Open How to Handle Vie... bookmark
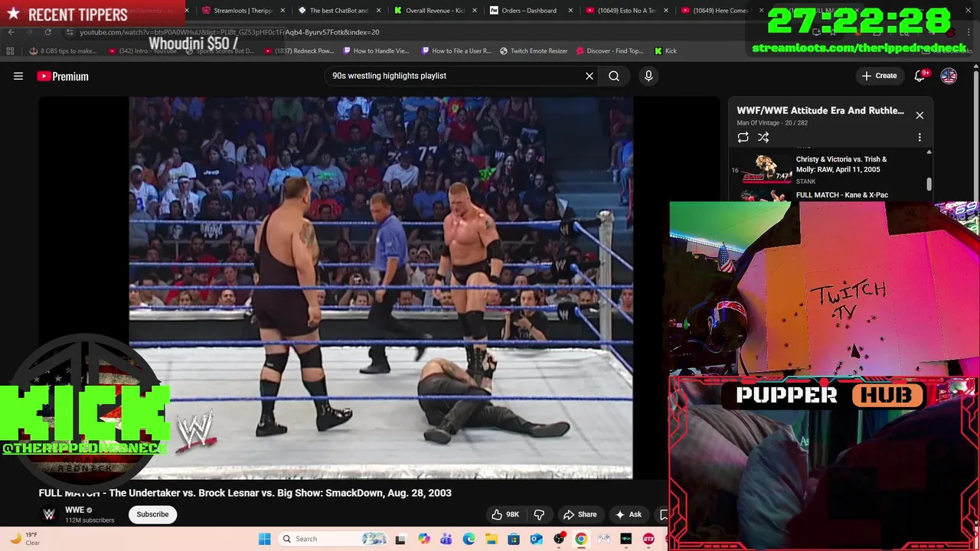 [x=377, y=51]
